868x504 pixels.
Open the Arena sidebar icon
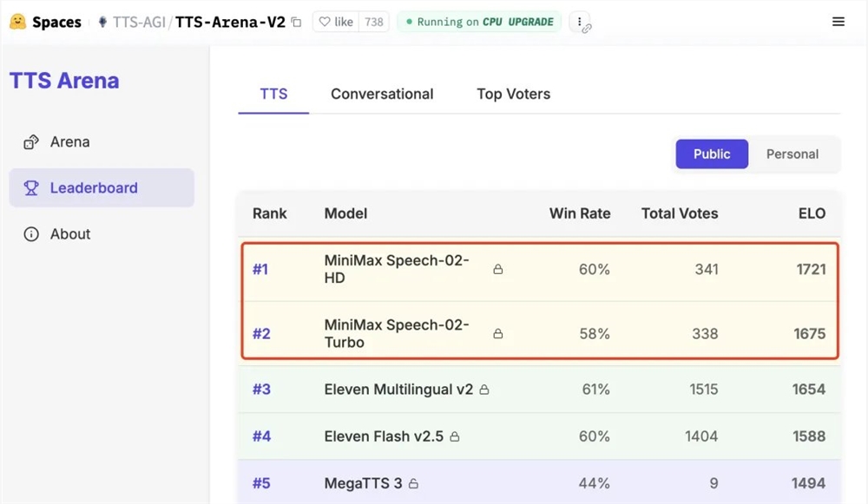coord(31,142)
